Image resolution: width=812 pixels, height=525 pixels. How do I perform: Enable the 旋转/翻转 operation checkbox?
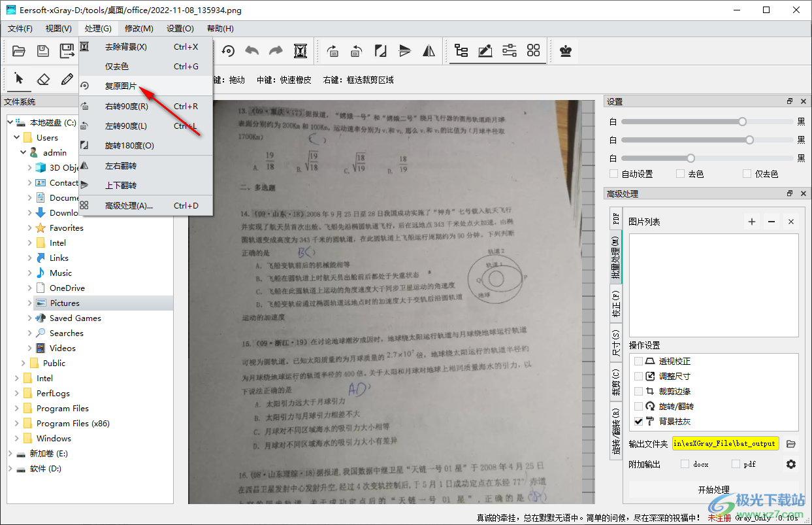(x=638, y=406)
